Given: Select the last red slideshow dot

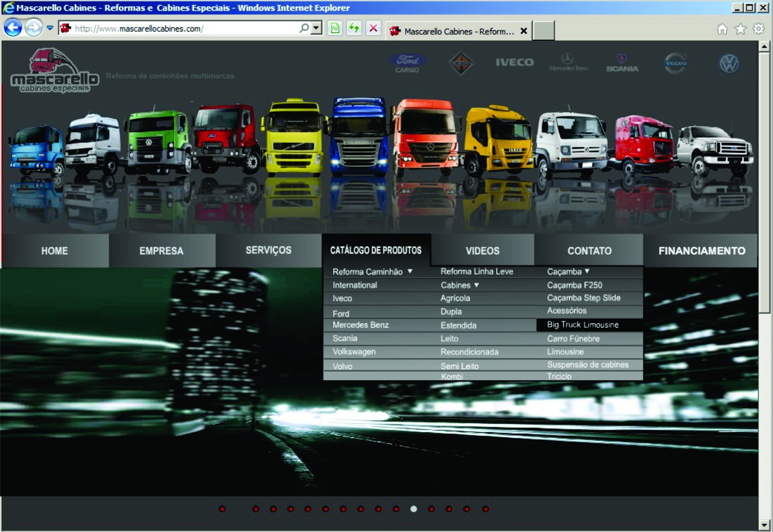Looking at the screenshot, I should click(x=486, y=509).
